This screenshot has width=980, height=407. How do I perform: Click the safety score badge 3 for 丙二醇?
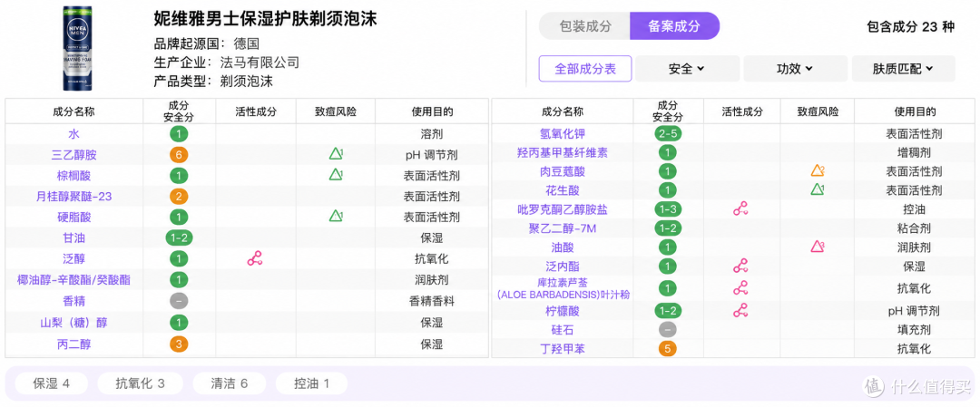click(x=178, y=344)
